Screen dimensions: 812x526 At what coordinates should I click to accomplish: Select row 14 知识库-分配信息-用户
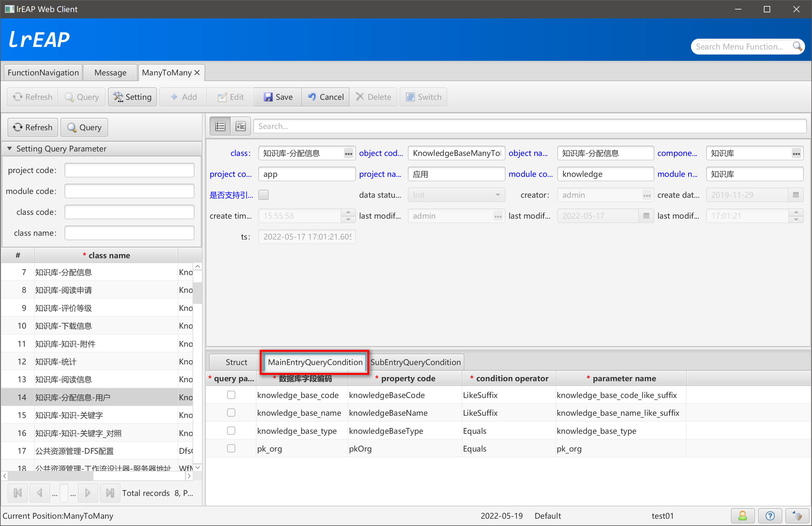(x=97, y=397)
